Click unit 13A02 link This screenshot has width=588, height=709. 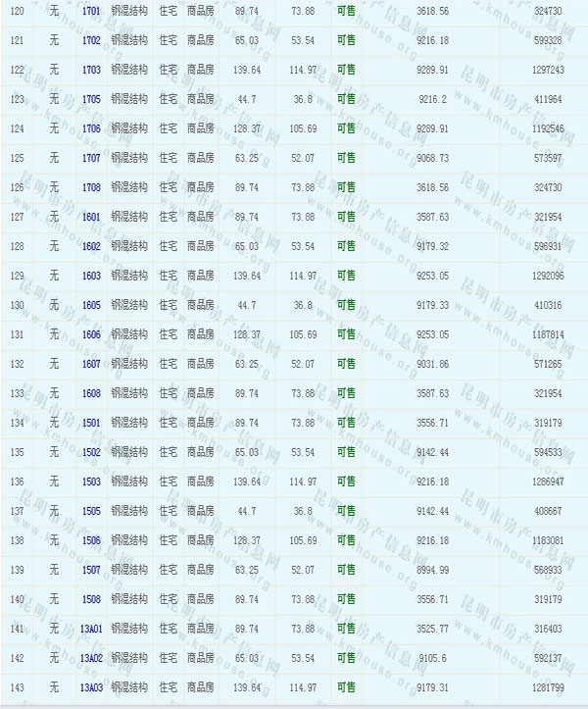click(x=91, y=658)
